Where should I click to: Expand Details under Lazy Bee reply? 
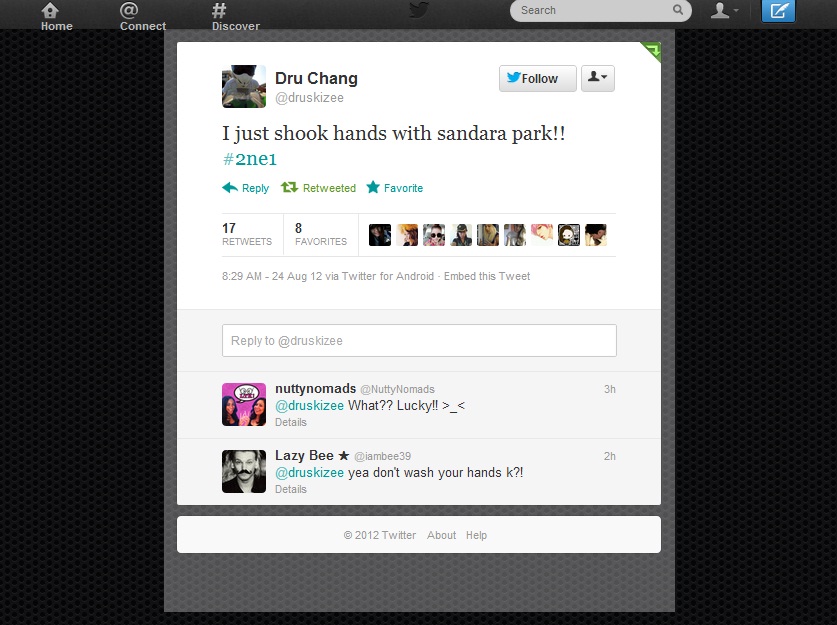tap(291, 489)
